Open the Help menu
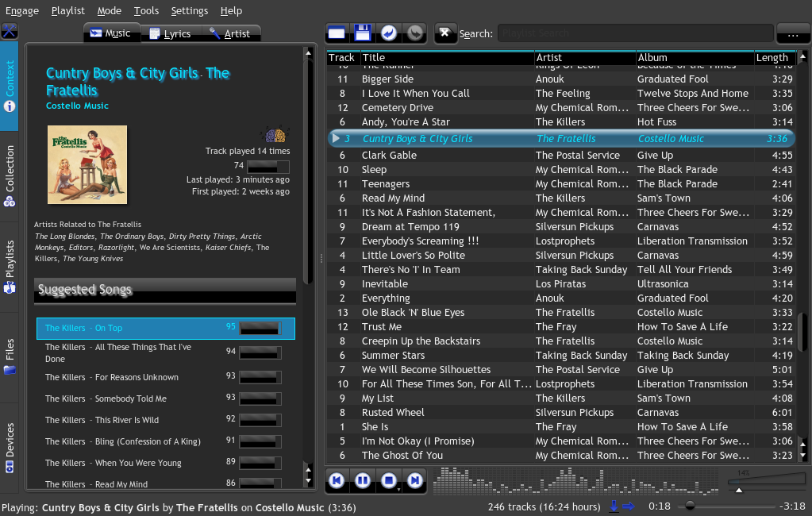Viewport: 812px width, 516px height. [x=231, y=11]
